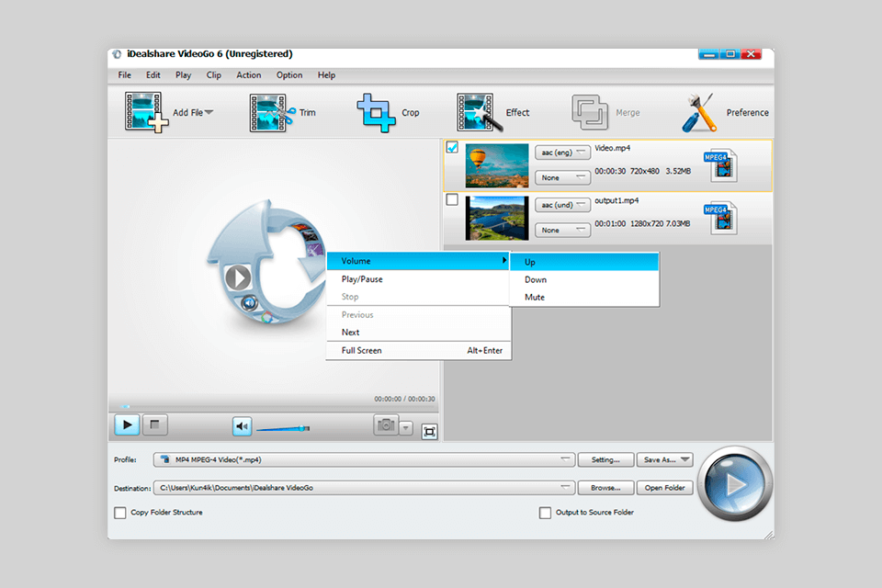Click the Add File filmstrip icon
Screen dimensions: 882x588
(146, 112)
